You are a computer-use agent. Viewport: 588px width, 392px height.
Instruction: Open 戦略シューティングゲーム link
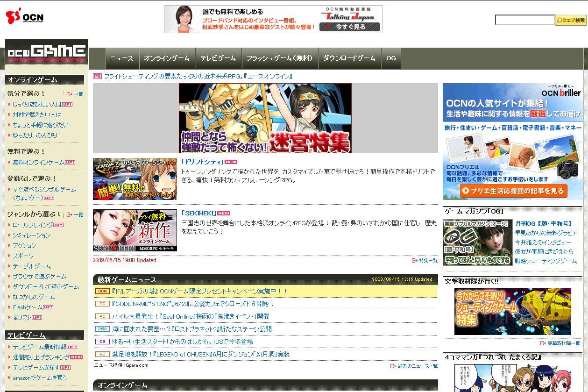[546, 261]
